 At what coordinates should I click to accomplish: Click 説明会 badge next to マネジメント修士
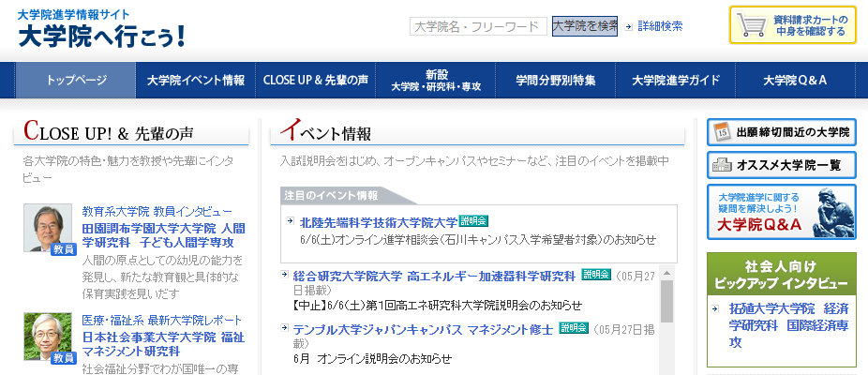[x=574, y=327]
